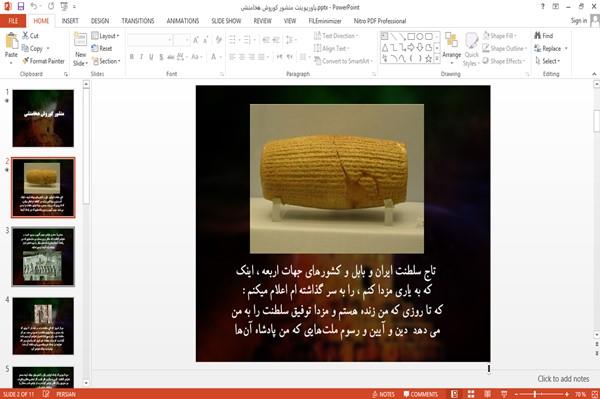Viewport: 600px width, 399px height.
Task: Decrease font size with smaller A icon
Action: tap(206, 40)
